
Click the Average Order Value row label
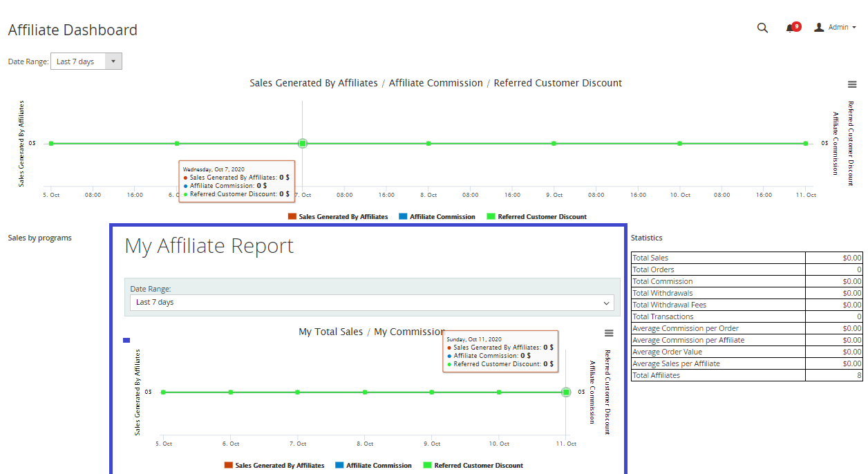tap(668, 352)
